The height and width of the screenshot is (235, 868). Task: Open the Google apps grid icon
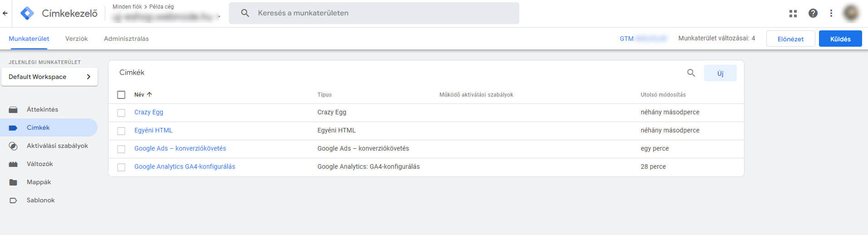coord(793,14)
